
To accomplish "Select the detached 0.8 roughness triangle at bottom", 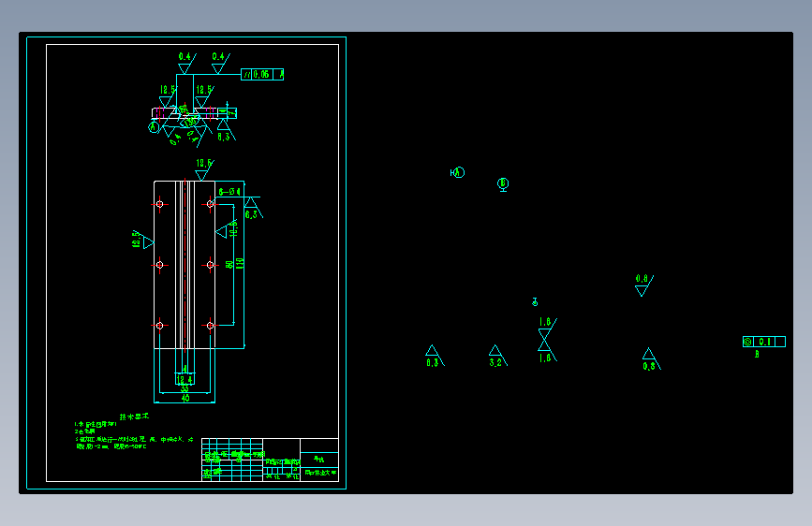I will [652, 358].
